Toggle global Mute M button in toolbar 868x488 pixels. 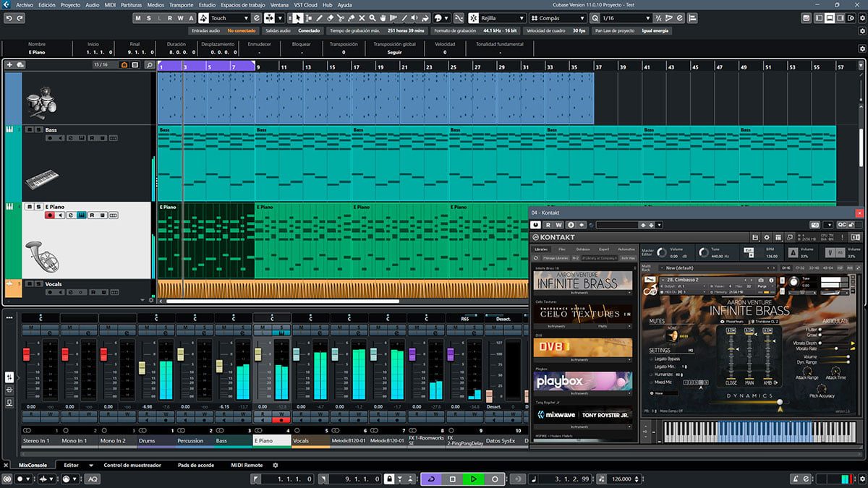click(138, 18)
